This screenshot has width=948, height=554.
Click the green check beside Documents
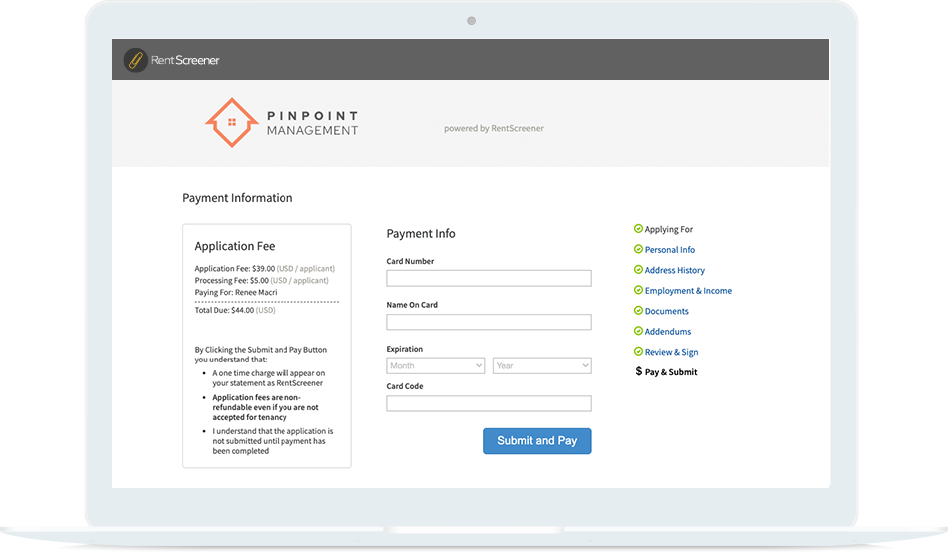coord(638,311)
